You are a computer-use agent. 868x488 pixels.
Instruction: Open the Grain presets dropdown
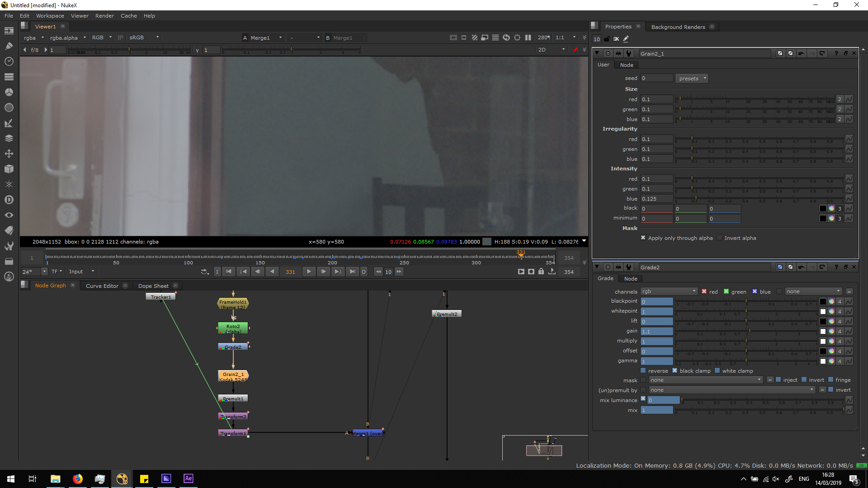[x=692, y=79]
